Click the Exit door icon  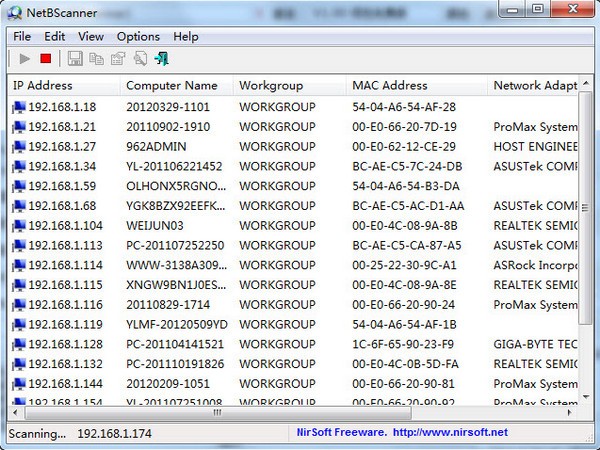(x=161, y=59)
